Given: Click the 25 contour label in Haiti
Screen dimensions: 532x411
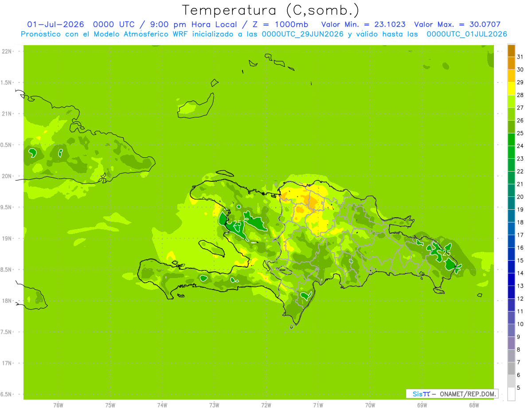Looking at the screenshot, I should (237, 223).
